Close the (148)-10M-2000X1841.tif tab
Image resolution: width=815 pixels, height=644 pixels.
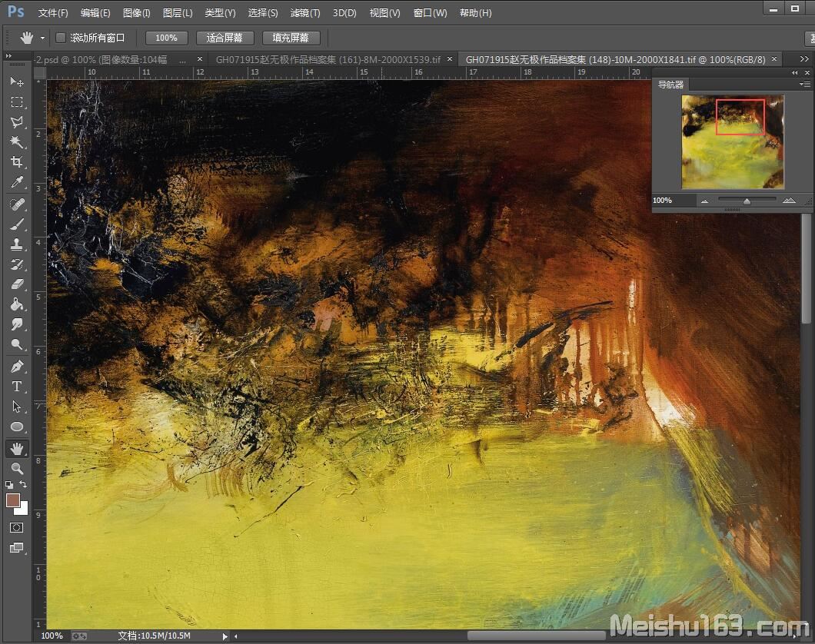click(774, 59)
